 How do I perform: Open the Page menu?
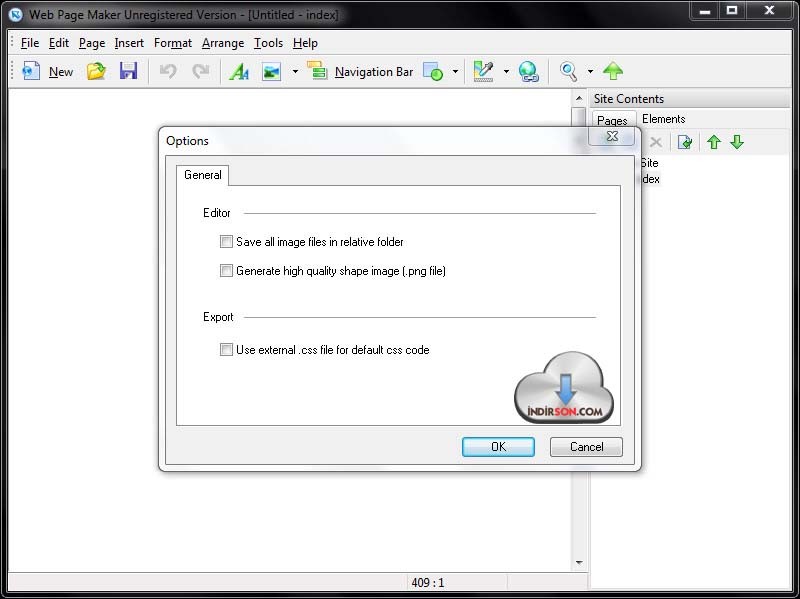click(92, 43)
